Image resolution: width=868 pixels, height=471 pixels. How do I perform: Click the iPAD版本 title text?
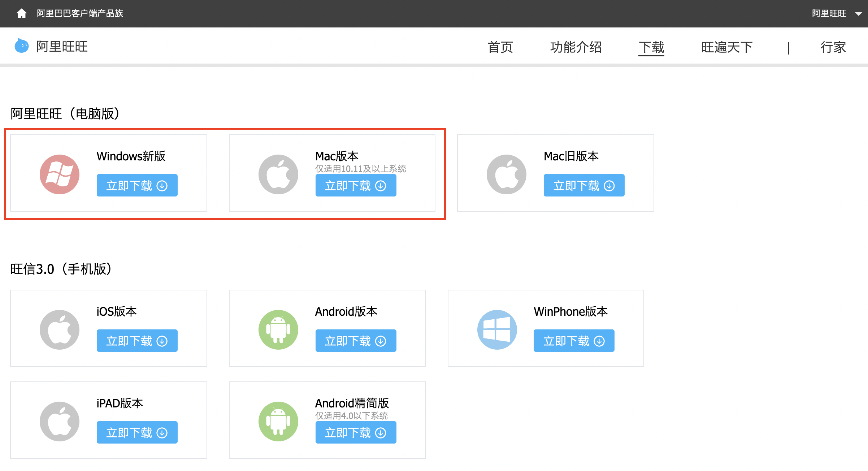point(120,403)
